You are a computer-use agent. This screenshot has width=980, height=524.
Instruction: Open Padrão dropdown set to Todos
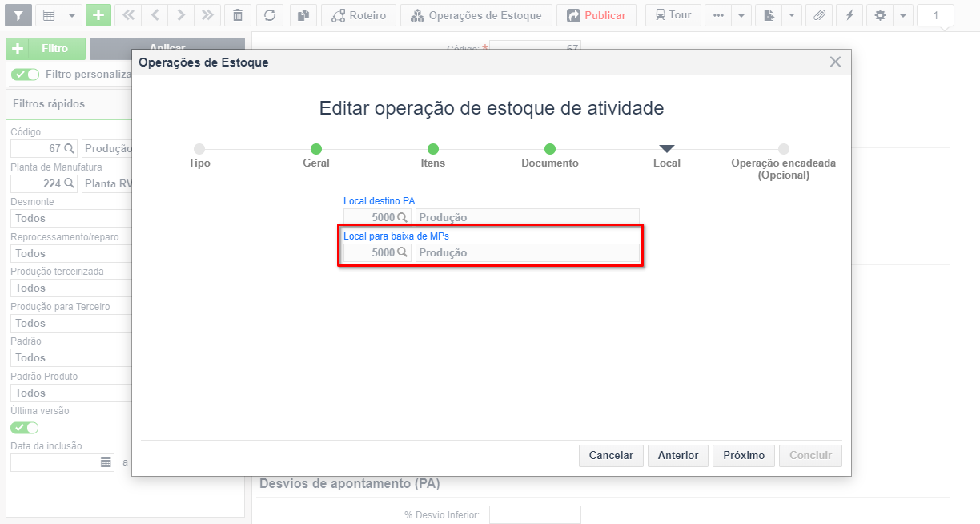70,357
